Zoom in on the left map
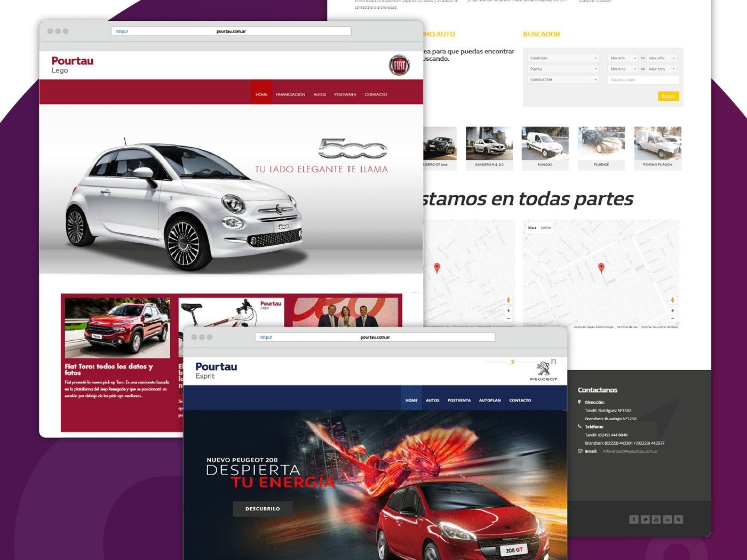This screenshot has height=560, width=747. click(x=508, y=310)
